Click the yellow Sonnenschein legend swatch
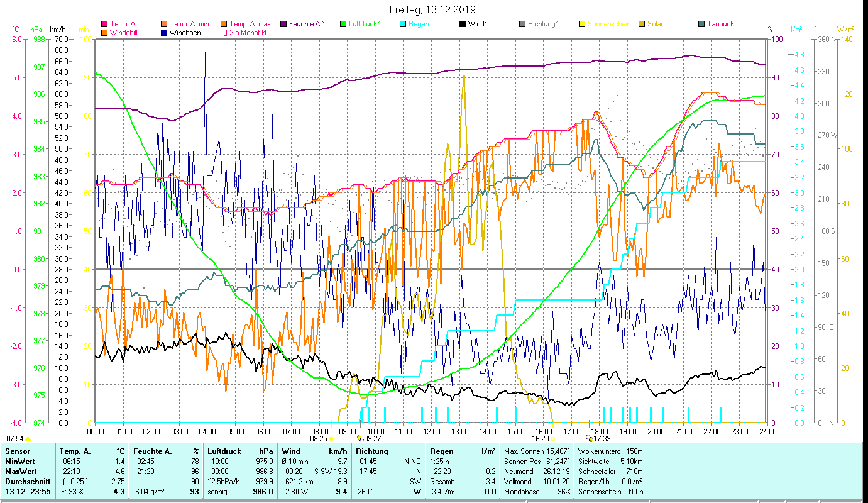 (583, 24)
